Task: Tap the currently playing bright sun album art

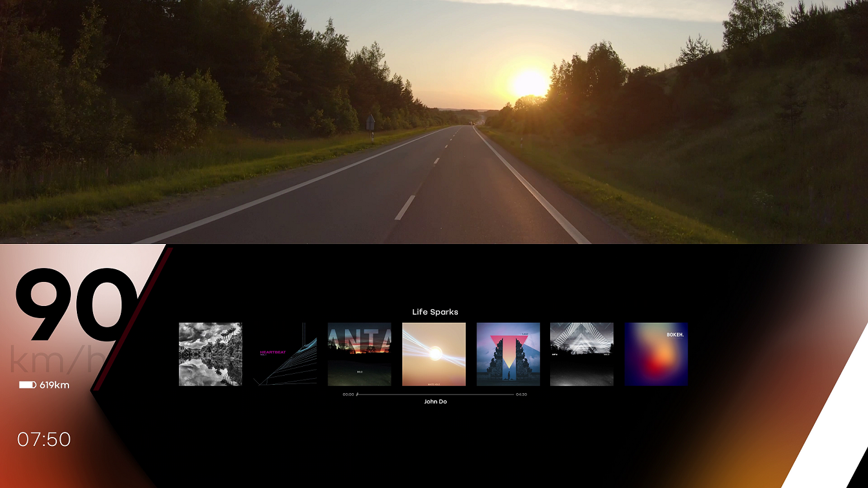Action: click(x=434, y=354)
